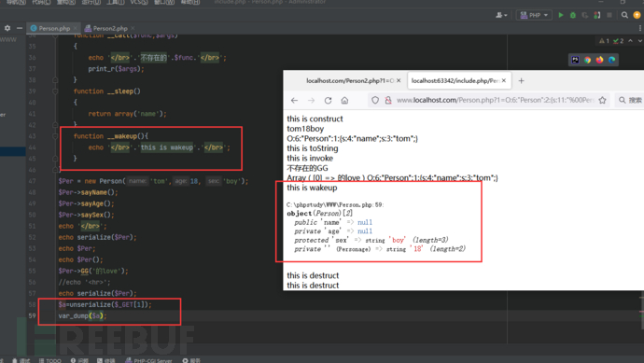The width and height of the screenshot is (644, 363).
Task: Open editor tab settings gear icon
Action: click(7, 28)
